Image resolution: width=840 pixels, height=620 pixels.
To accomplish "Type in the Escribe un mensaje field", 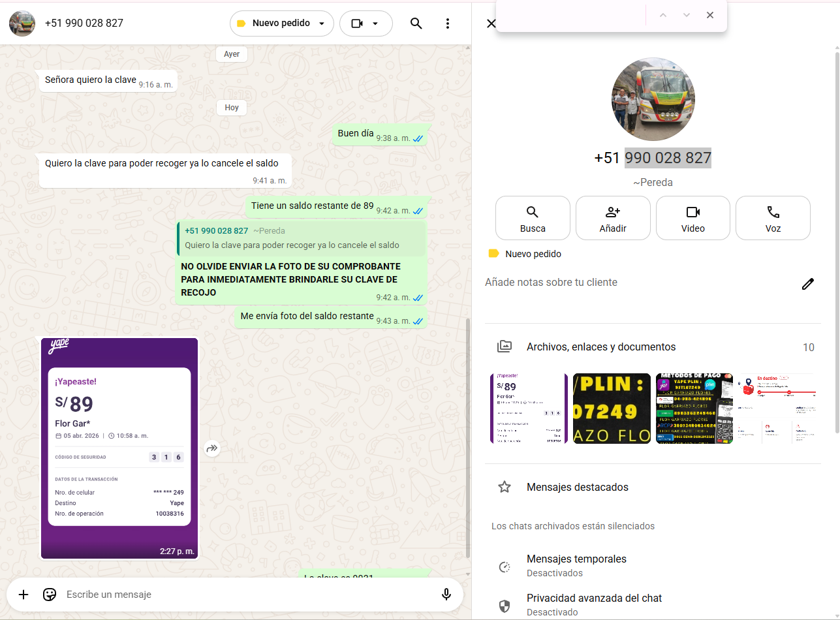I will (248, 595).
